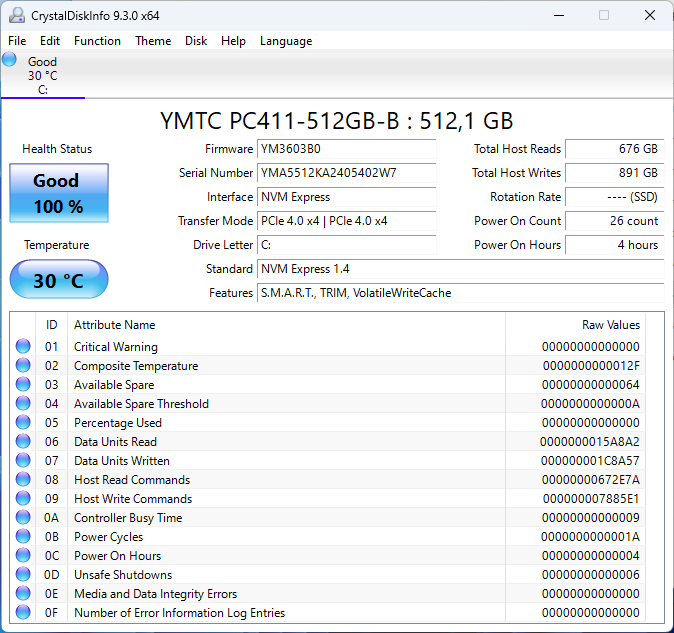This screenshot has height=633, width=674.
Task: Click the 30 °C temperature button
Action: pyautogui.click(x=59, y=280)
